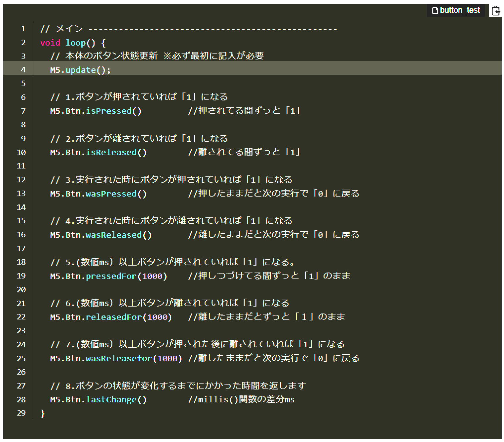
Task: Place cursor on M5.update(); highlighted line
Action: point(80,70)
